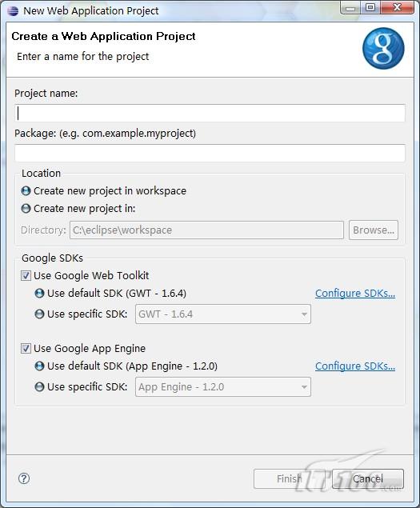The height and width of the screenshot is (508, 420).
Task: Maximize the dialog window
Action: [370, 8]
